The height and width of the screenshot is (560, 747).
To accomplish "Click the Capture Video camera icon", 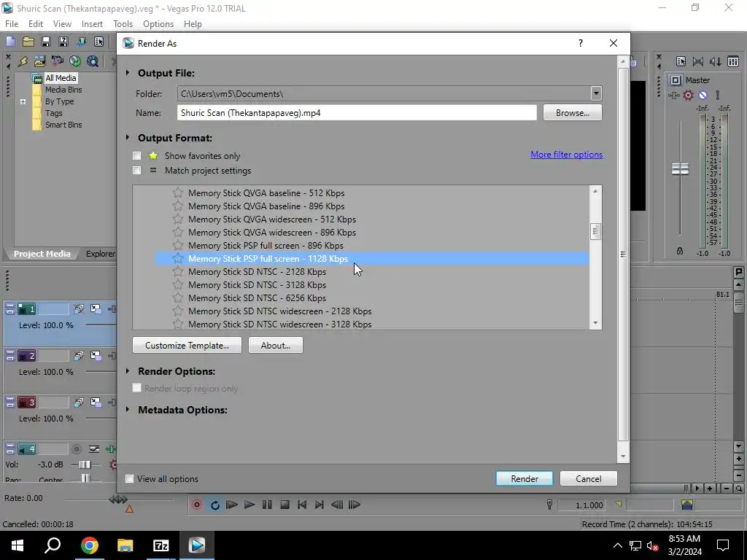I will pyautogui.click(x=57, y=61).
